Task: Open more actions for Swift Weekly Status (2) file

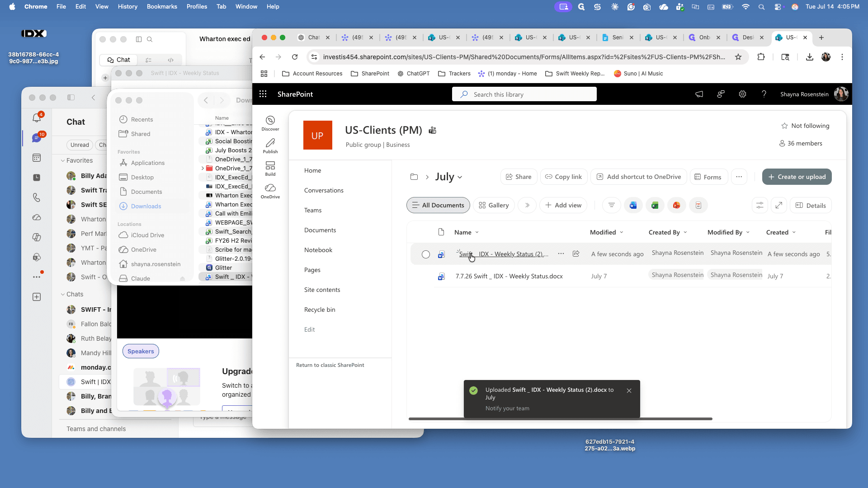Action: tap(561, 253)
